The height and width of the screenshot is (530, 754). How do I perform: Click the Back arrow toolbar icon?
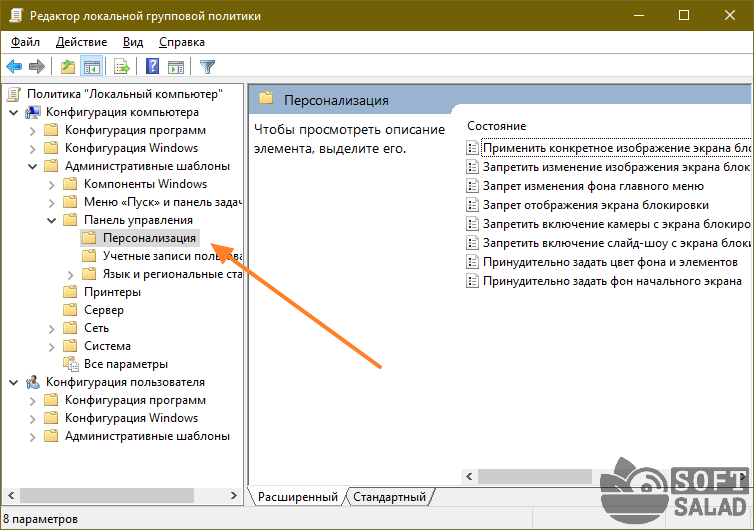point(14,66)
